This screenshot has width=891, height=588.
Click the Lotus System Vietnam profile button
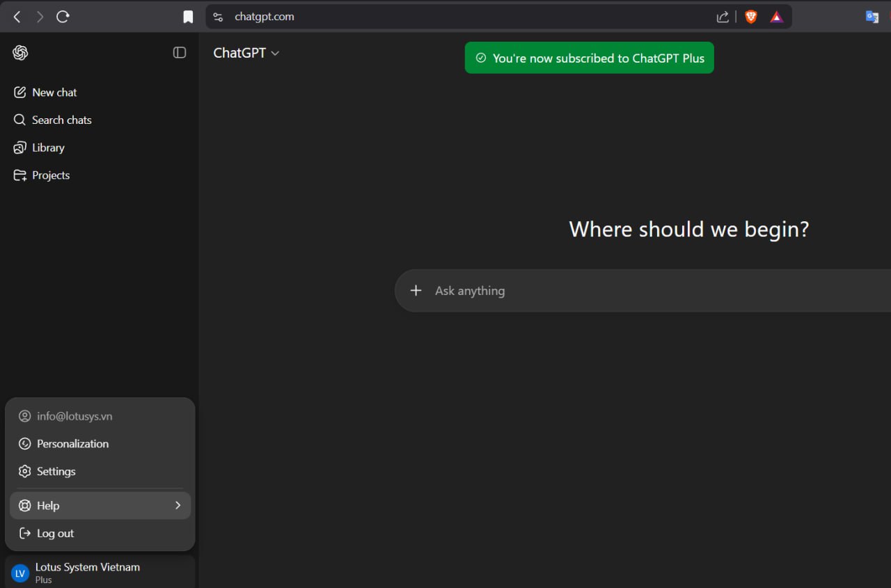(x=87, y=572)
